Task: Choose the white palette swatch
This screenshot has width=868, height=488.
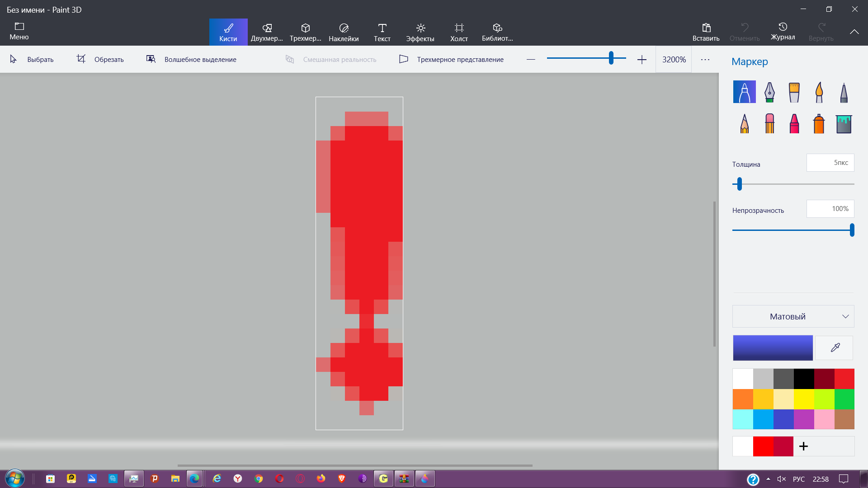Action: click(743, 379)
